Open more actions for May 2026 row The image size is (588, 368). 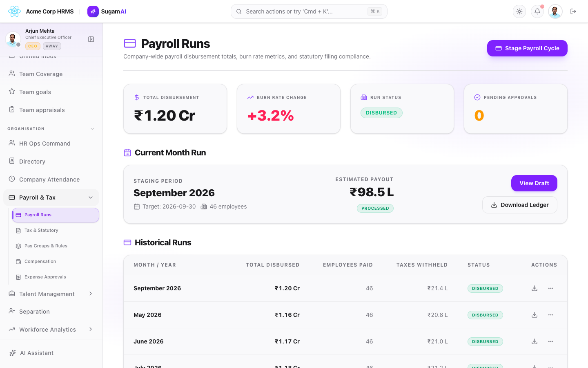pyautogui.click(x=551, y=315)
